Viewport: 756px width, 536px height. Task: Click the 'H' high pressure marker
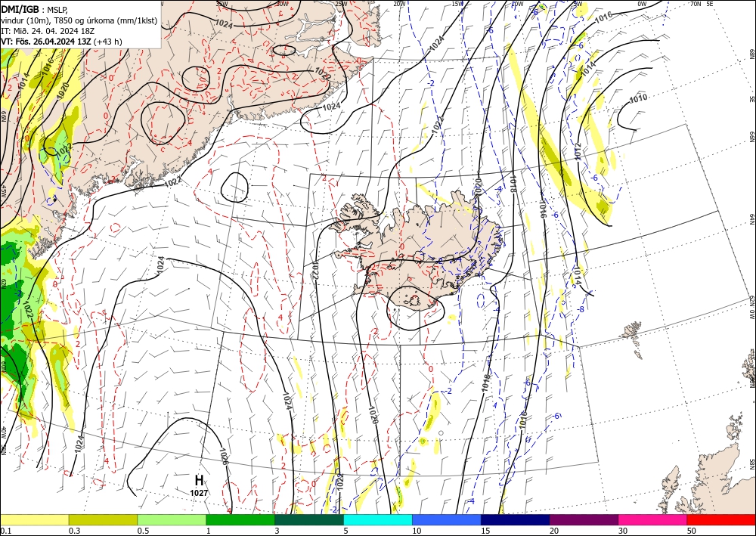click(x=199, y=480)
